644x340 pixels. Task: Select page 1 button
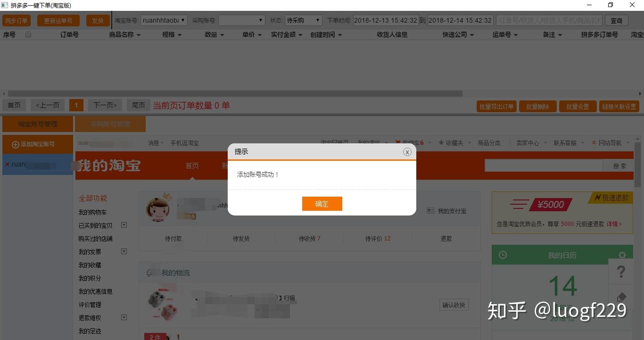[x=76, y=105]
